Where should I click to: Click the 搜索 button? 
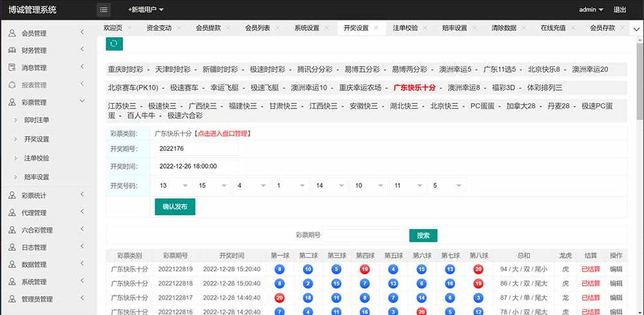[423, 235]
